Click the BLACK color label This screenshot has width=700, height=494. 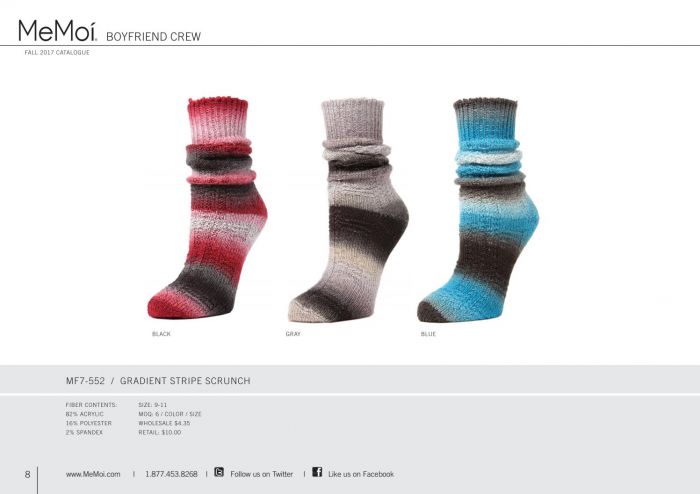161,334
